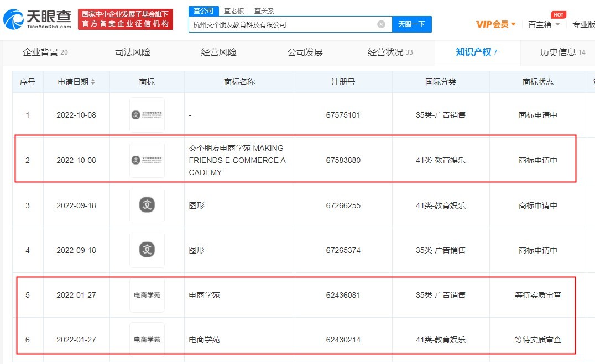The height and width of the screenshot is (364, 595).
Task: Switch to the 查公司 search tab
Action: click(x=203, y=11)
